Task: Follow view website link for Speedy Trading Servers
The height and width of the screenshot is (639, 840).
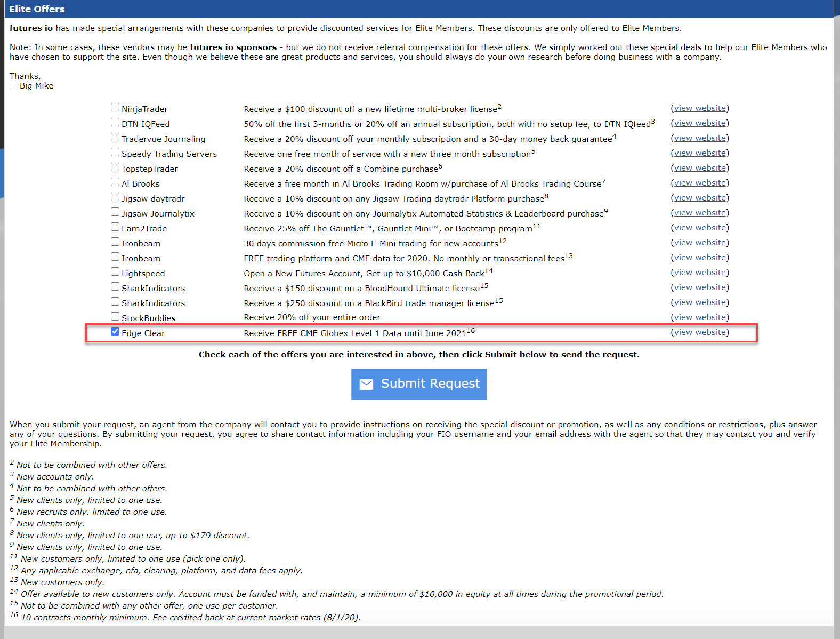Action: click(700, 153)
